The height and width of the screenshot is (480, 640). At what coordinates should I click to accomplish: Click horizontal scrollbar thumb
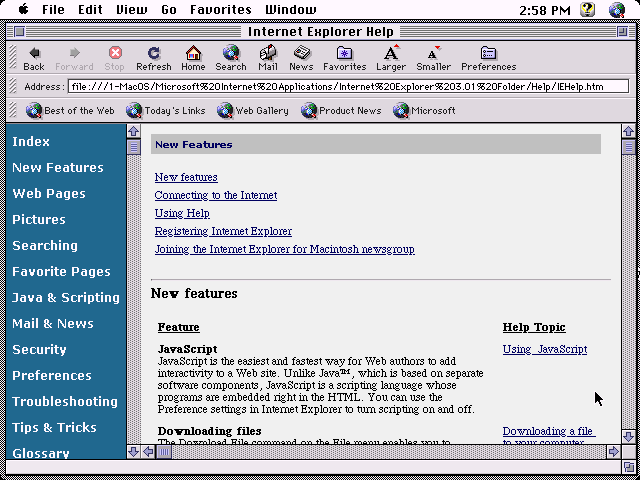coord(164,451)
